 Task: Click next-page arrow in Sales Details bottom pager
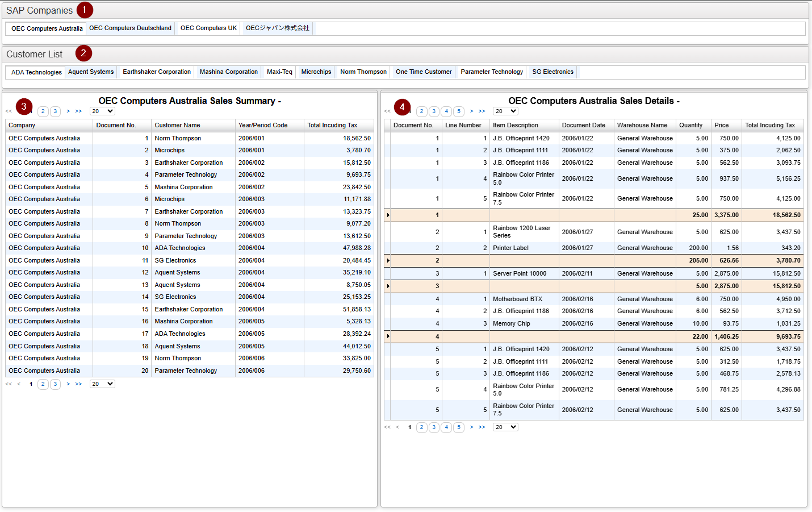471,427
